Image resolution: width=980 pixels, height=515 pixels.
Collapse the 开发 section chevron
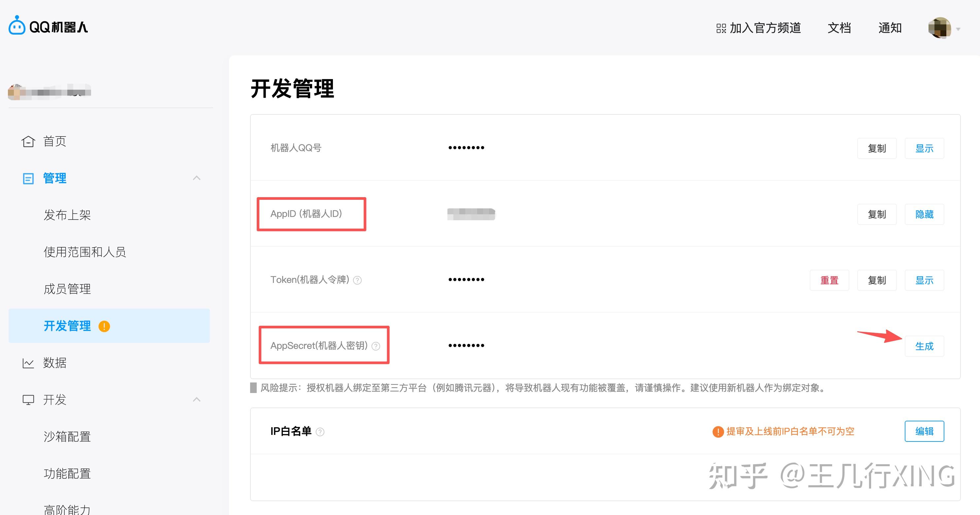point(197,400)
